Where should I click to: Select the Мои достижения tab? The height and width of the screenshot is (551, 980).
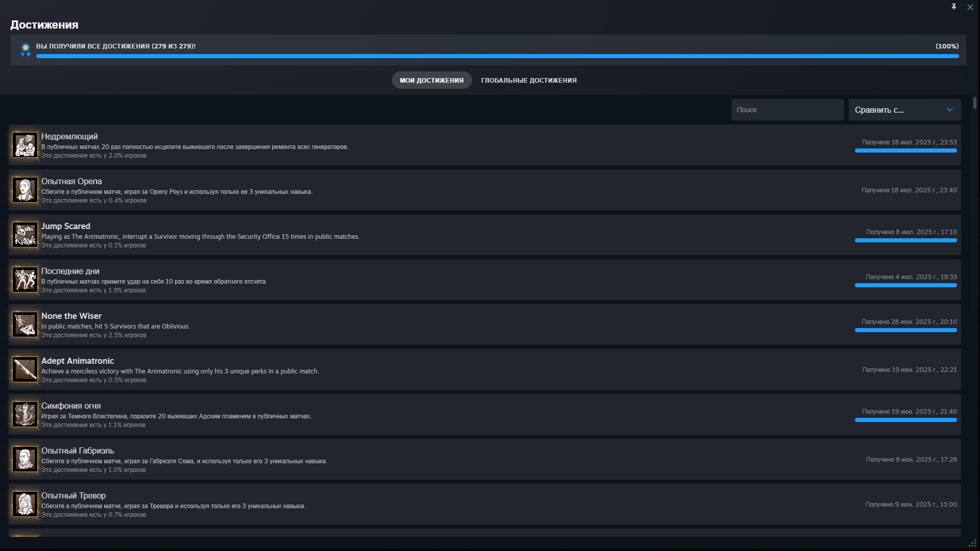point(431,80)
